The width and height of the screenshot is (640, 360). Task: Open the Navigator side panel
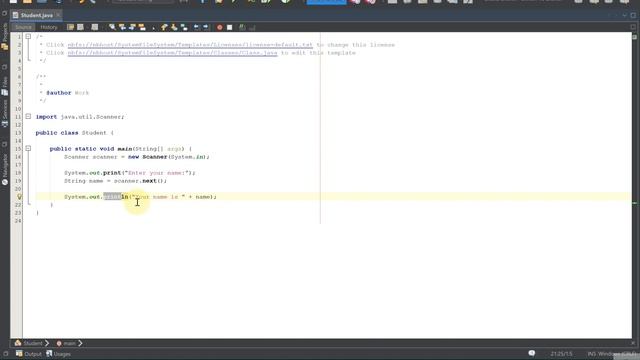(4, 170)
